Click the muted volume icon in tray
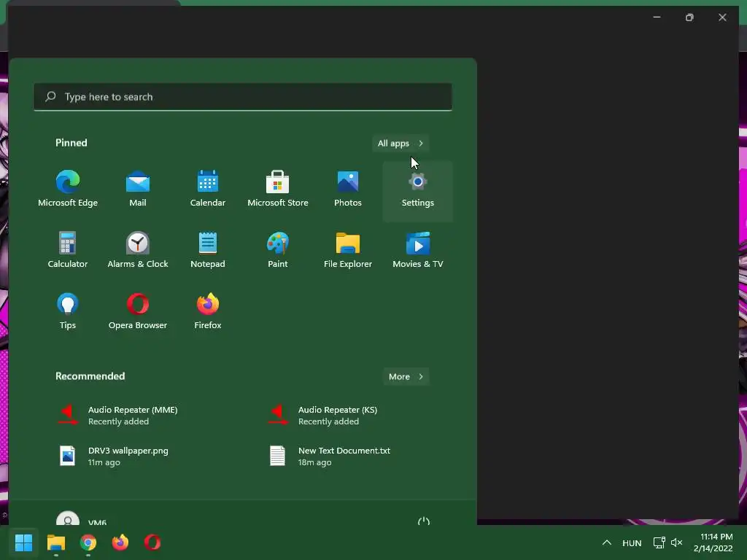 click(676, 542)
